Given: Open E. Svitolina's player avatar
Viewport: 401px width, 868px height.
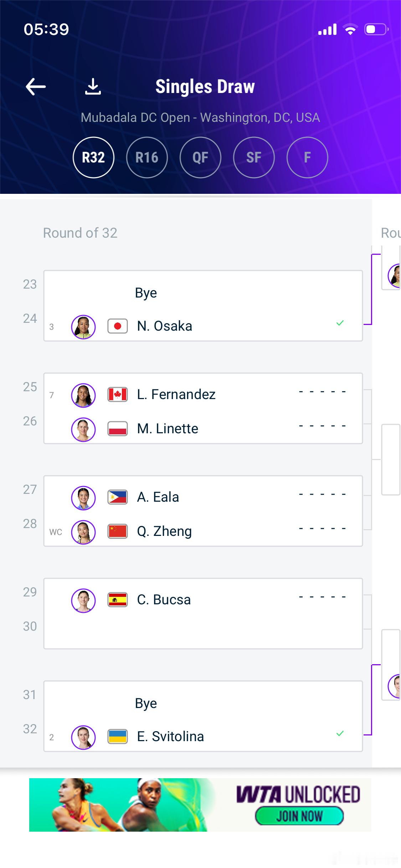Looking at the screenshot, I should [x=83, y=737].
